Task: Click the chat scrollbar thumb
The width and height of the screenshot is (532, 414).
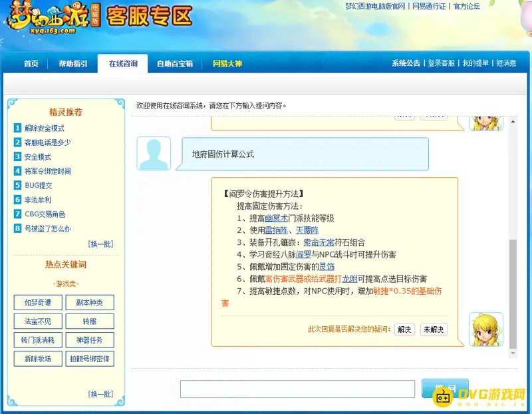Action: pos(513,294)
